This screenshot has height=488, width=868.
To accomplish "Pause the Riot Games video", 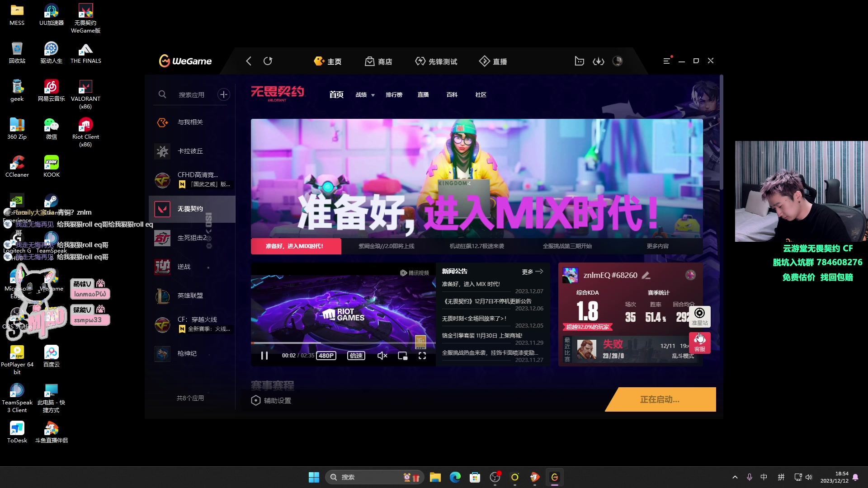I will [x=264, y=356].
